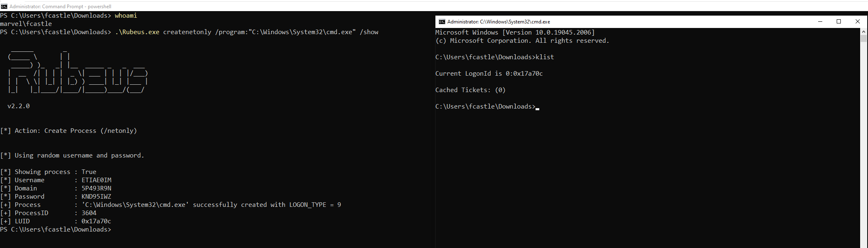Maximize the cmd.exe window
Viewport: 868px width, 248px height.
pyautogui.click(x=839, y=22)
